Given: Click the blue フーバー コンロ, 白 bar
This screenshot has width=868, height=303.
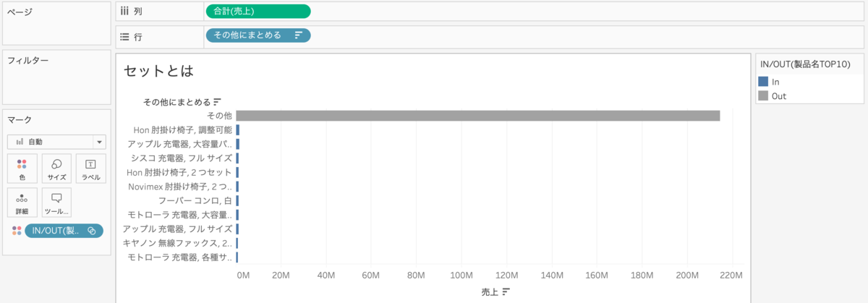Looking at the screenshot, I should (x=237, y=200).
